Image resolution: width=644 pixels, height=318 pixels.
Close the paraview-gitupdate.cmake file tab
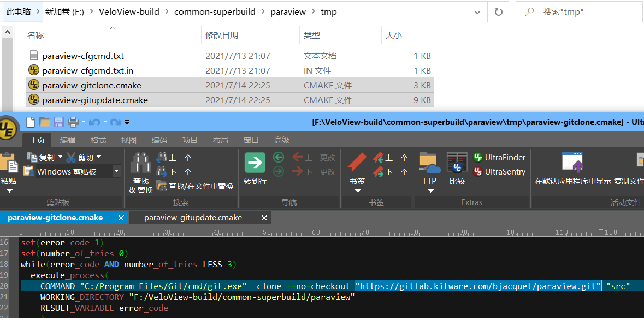pyautogui.click(x=264, y=218)
